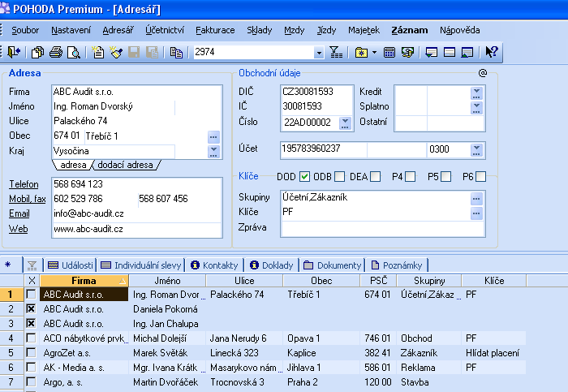The image size is (568, 392).
Task: Click the brush wand toolbar icon
Action: coord(116,53)
